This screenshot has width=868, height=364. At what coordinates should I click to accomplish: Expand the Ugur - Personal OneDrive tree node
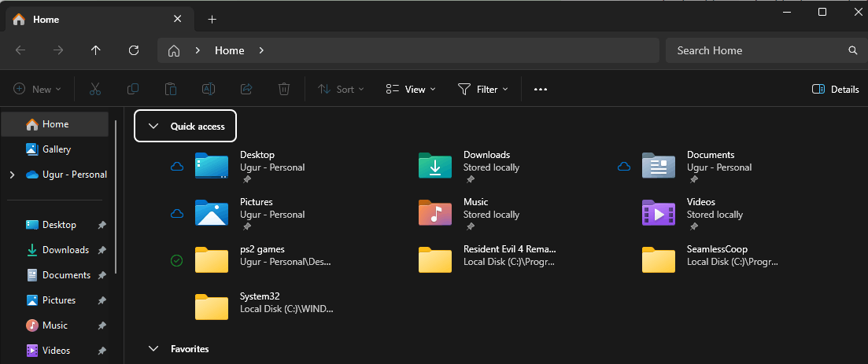(12, 175)
